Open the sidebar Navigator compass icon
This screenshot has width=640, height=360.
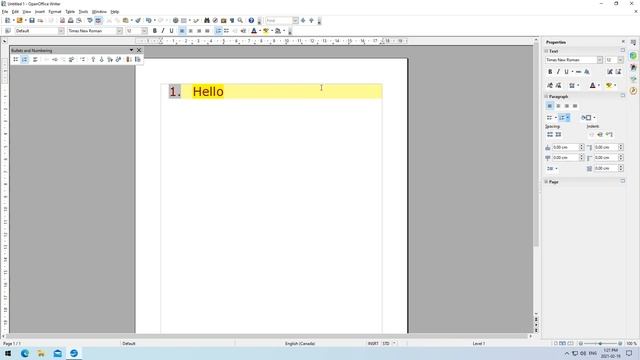point(633,91)
